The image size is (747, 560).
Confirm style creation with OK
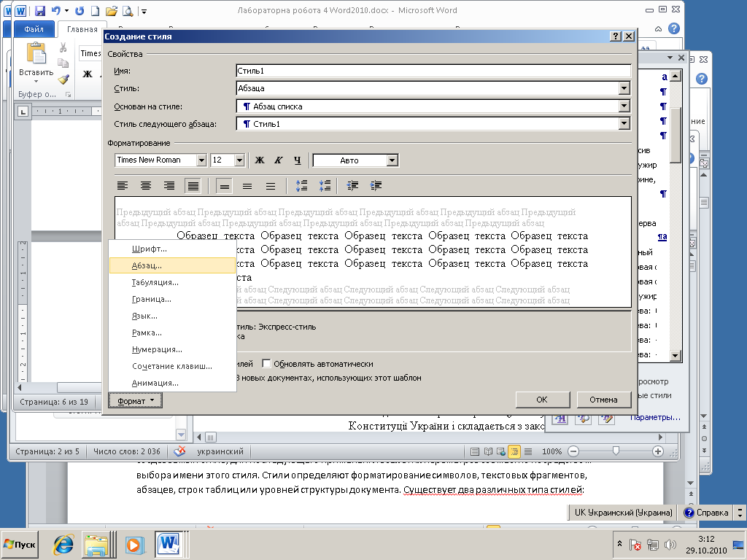(542, 400)
